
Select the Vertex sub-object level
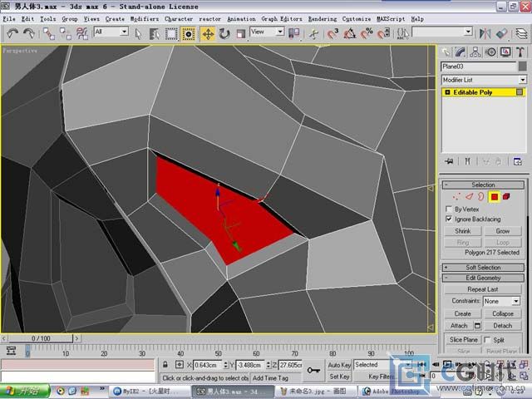tap(456, 196)
